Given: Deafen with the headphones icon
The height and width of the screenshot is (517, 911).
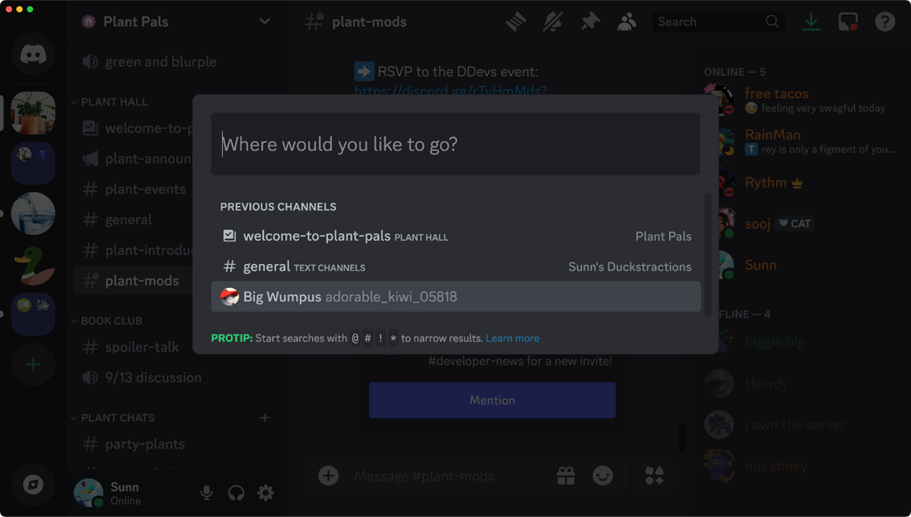Looking at the screenshot, I should click(x=236, y=493).
